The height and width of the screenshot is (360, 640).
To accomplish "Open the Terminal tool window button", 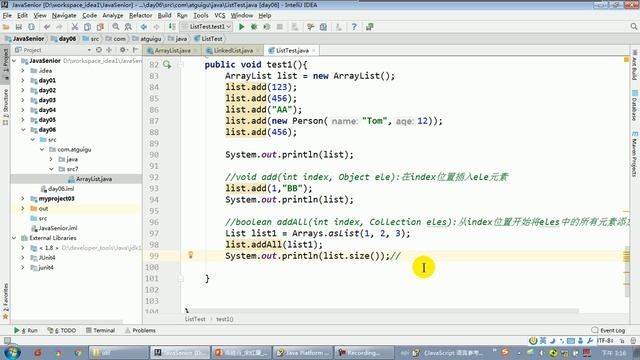I will click(100, 330).
